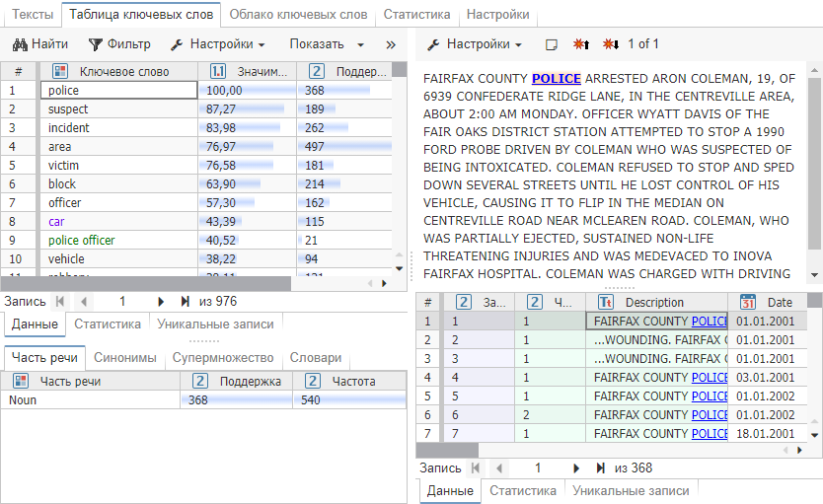
Task: Switch to top Статистика tab
Action: point(416,14)
